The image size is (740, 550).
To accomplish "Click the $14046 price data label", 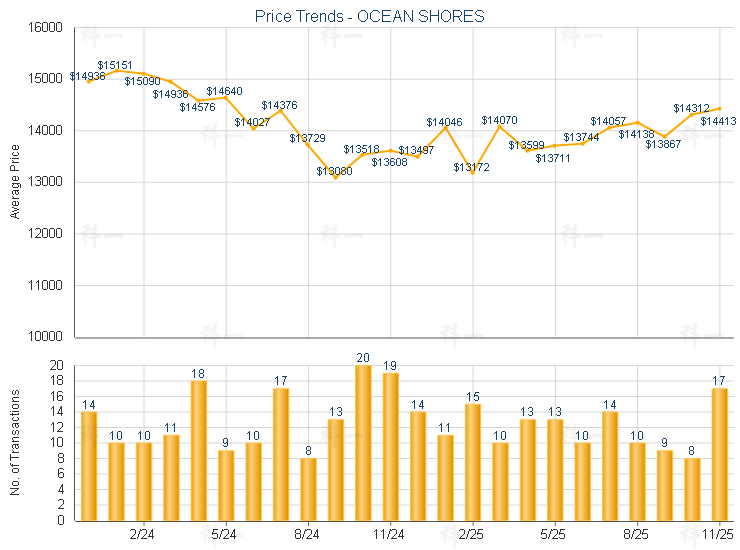I will tap(445, 122).
